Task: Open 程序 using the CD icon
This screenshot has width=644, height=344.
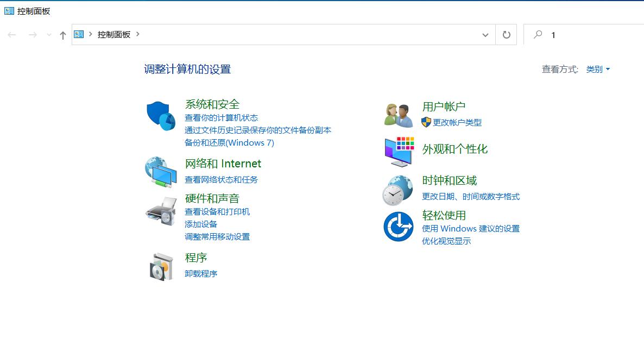Action: [160, 266]
